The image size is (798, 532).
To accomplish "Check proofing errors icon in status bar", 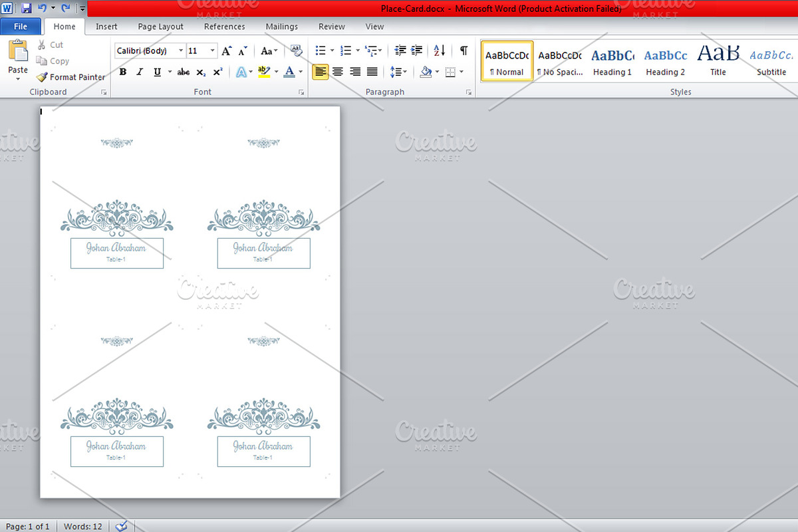I will point(121,526).
